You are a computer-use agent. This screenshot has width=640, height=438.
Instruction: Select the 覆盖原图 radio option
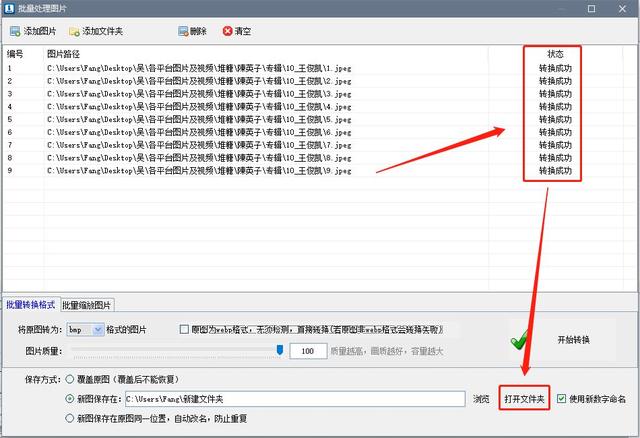point(70,380)
